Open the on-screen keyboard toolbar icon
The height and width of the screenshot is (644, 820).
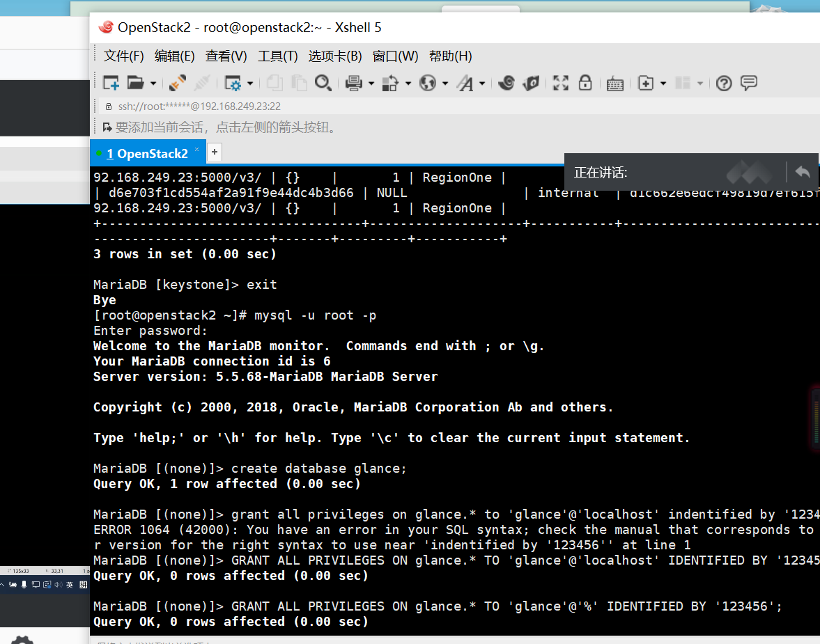[x=615, y=83]
